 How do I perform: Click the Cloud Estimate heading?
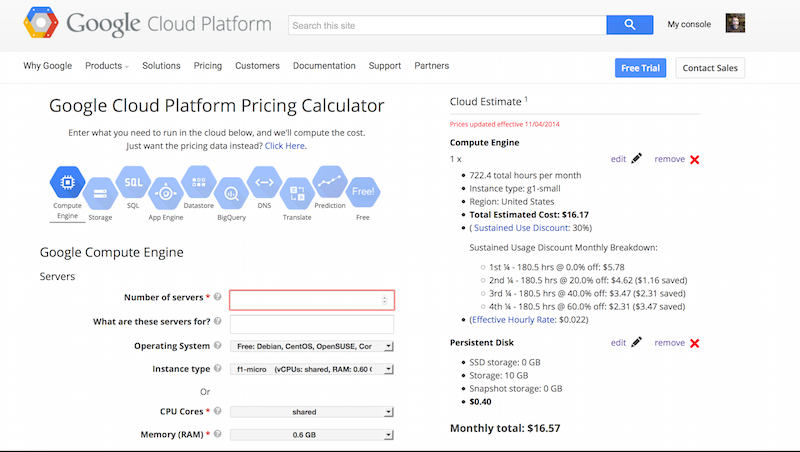(485, 102)
